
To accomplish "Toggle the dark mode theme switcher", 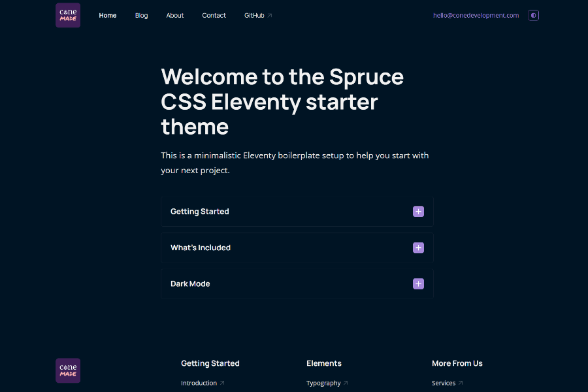I will tap(533, 15).
